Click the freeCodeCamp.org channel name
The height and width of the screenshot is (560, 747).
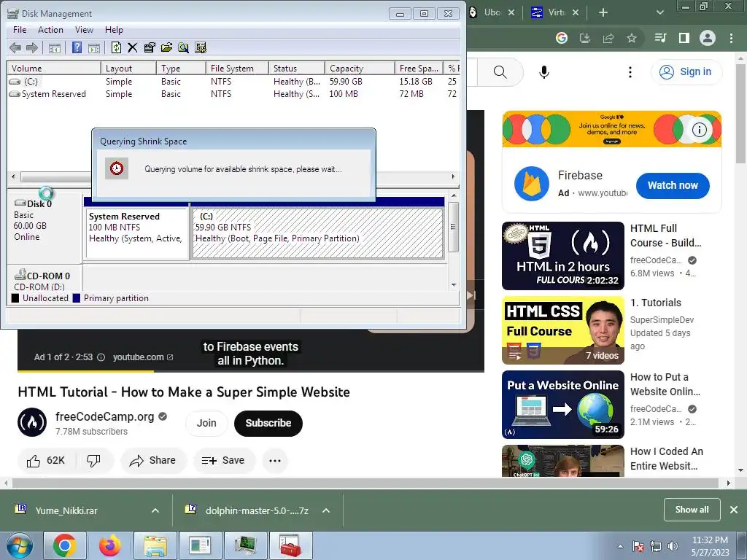(x=105, y=416)
